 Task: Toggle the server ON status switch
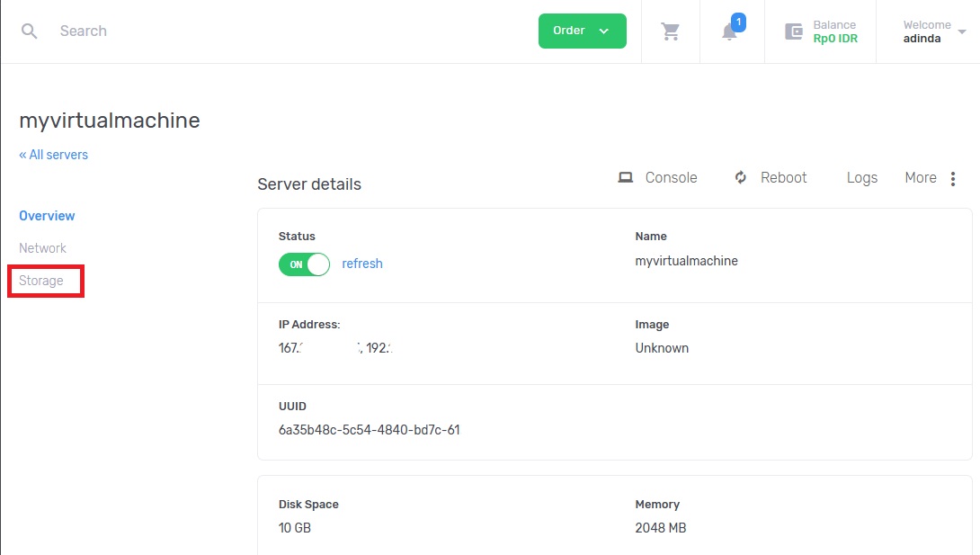coord(305,264)
